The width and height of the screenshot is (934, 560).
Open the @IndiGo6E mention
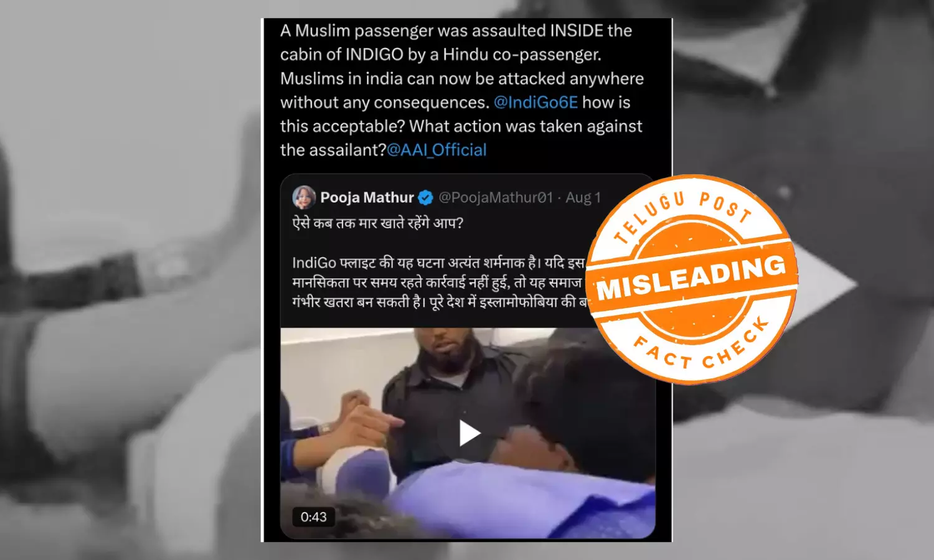coord(535,102)
